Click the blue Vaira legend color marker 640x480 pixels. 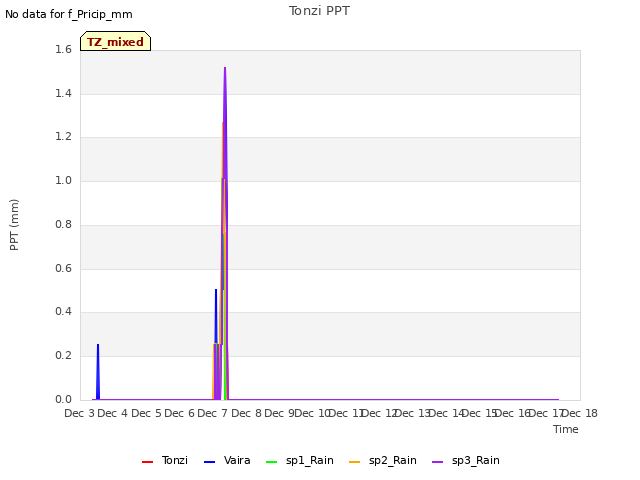209,462
